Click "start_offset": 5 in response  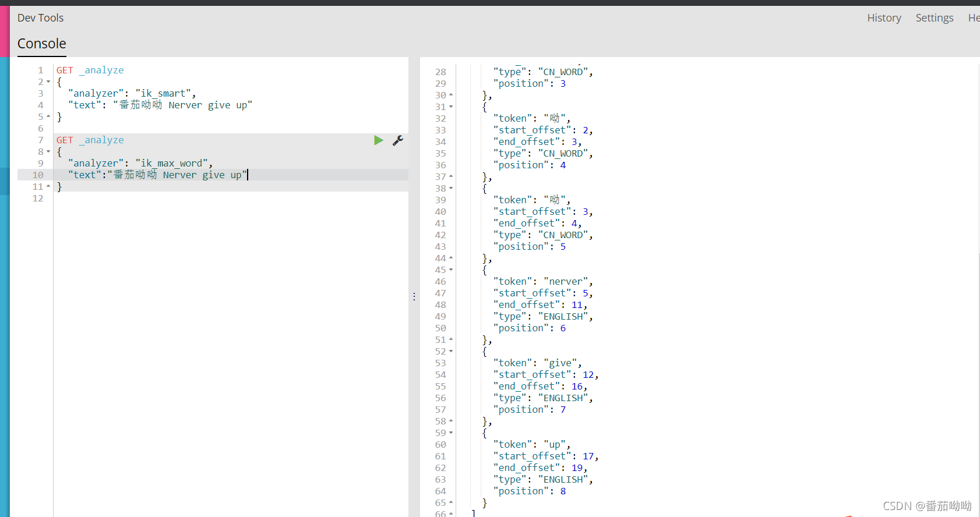coord(543,293)
